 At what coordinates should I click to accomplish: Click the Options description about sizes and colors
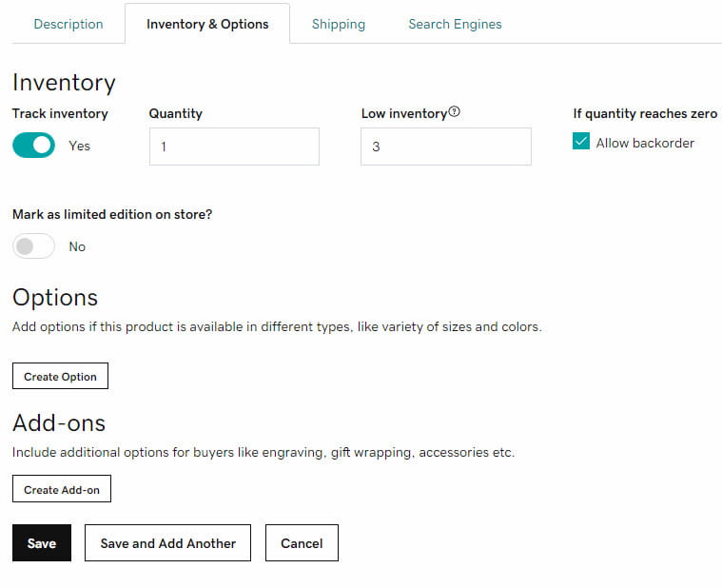click(x=277, y=327)
